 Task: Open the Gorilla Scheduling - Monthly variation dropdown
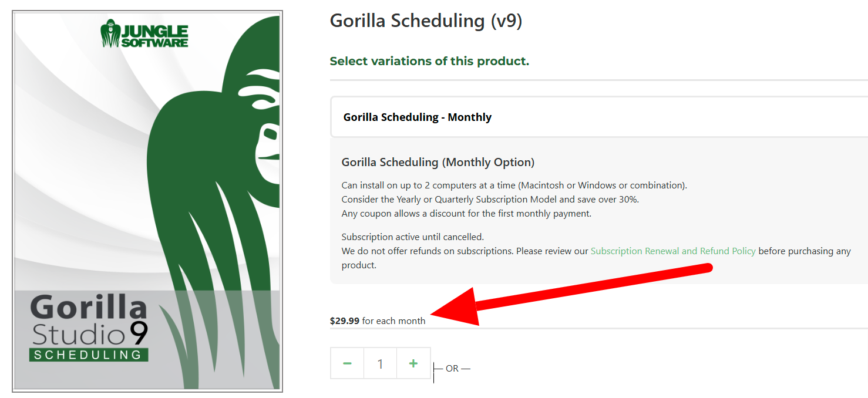pos(599,117)
